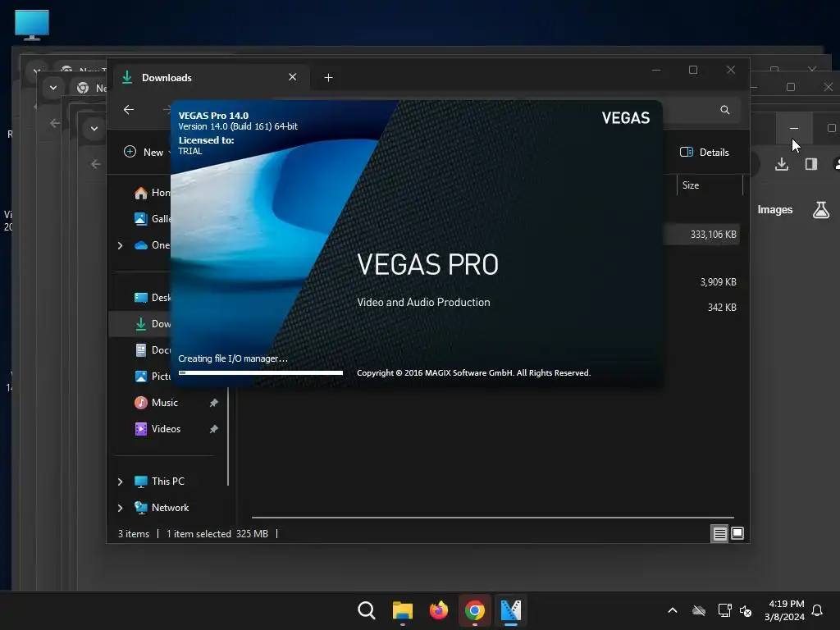Open File Explorer from the taskbar
This screenshot has height=630, width=840.
coord(402,610)
